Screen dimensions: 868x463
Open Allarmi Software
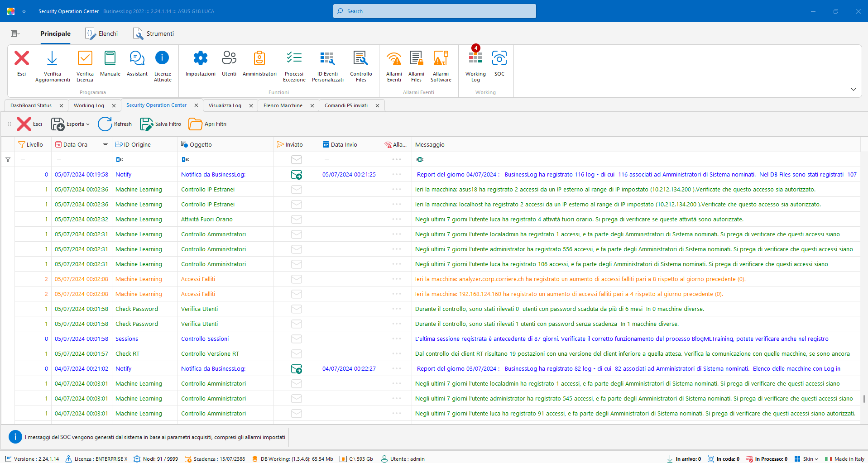[441, 66]
